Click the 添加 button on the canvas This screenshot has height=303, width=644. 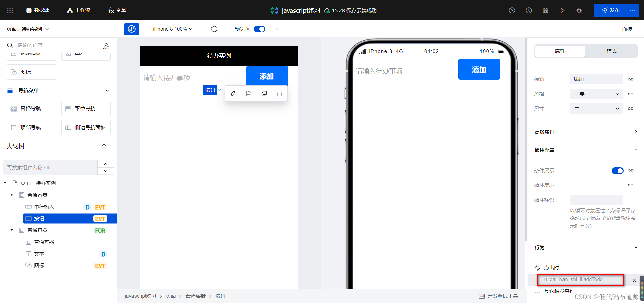[x=267, y=76]
